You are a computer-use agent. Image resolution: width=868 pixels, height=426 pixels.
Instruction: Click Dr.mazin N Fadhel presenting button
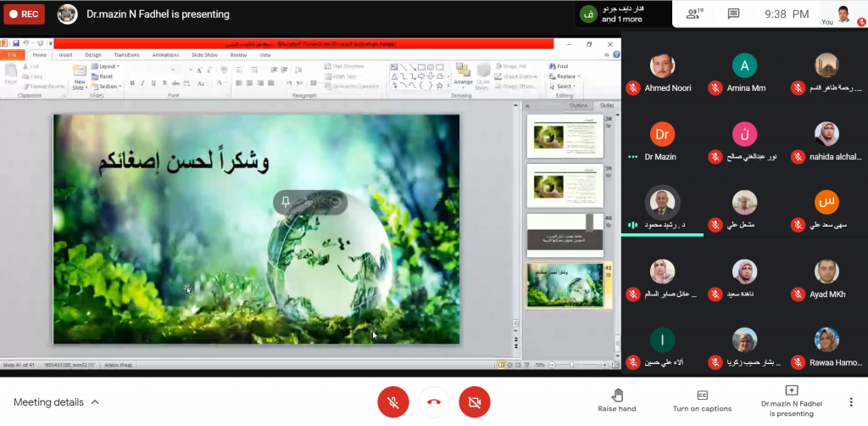coord(791,401)
